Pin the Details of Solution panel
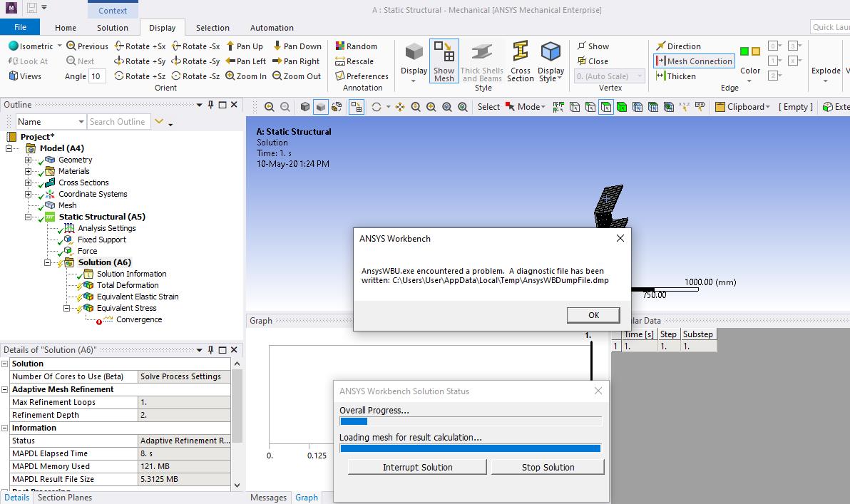The image size is (850, 504). pyautogui.click(x=211, y=349)
